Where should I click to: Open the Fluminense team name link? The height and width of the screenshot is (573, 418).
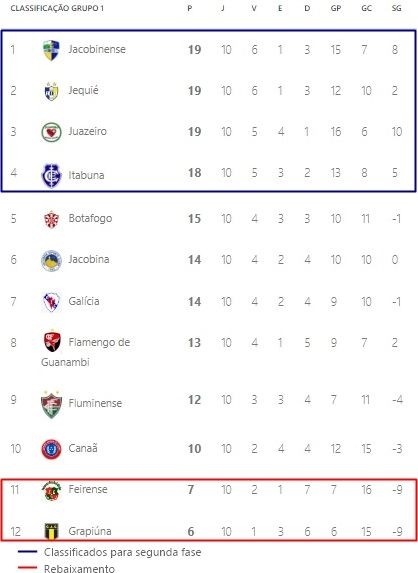95,403
